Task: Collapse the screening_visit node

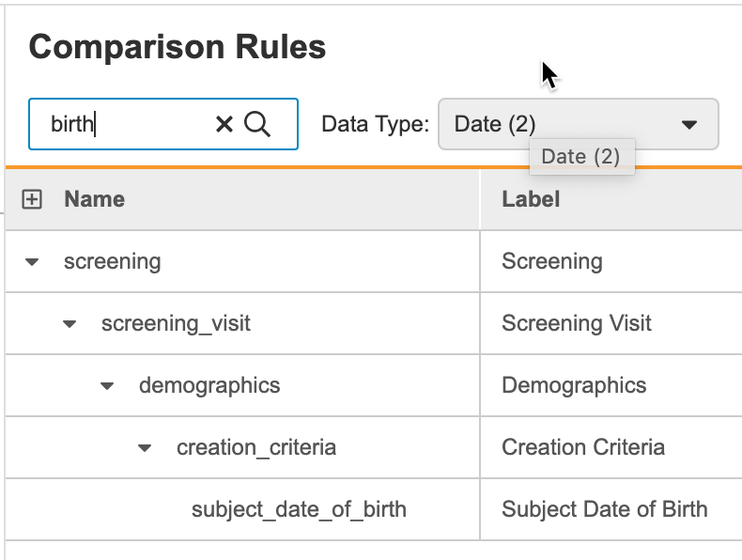Action: click(x=70, y=324)
